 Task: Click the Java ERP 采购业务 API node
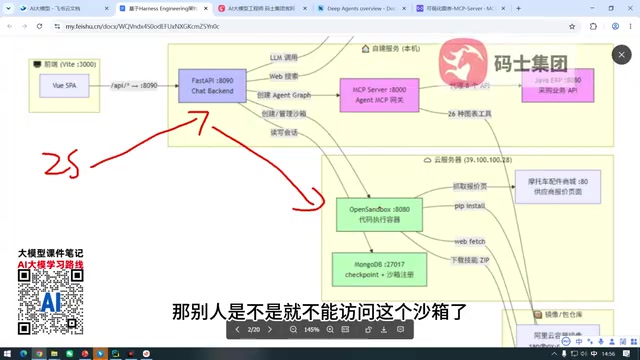point(558,85)
